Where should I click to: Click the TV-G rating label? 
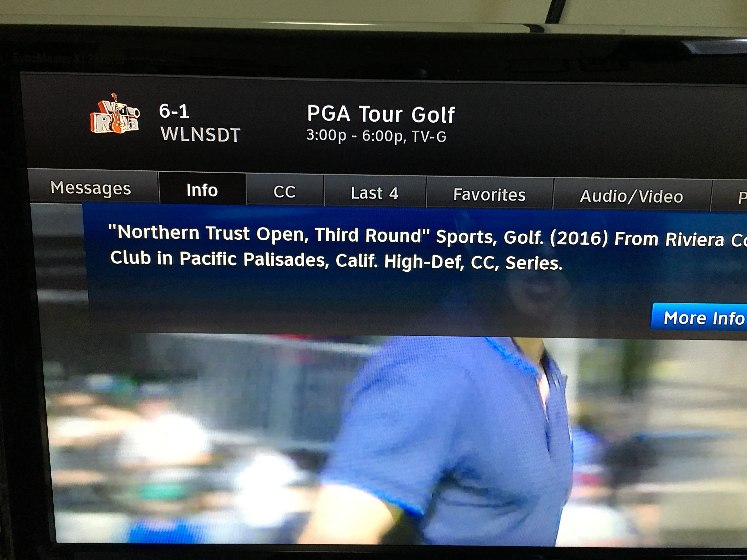click(429, 136)
